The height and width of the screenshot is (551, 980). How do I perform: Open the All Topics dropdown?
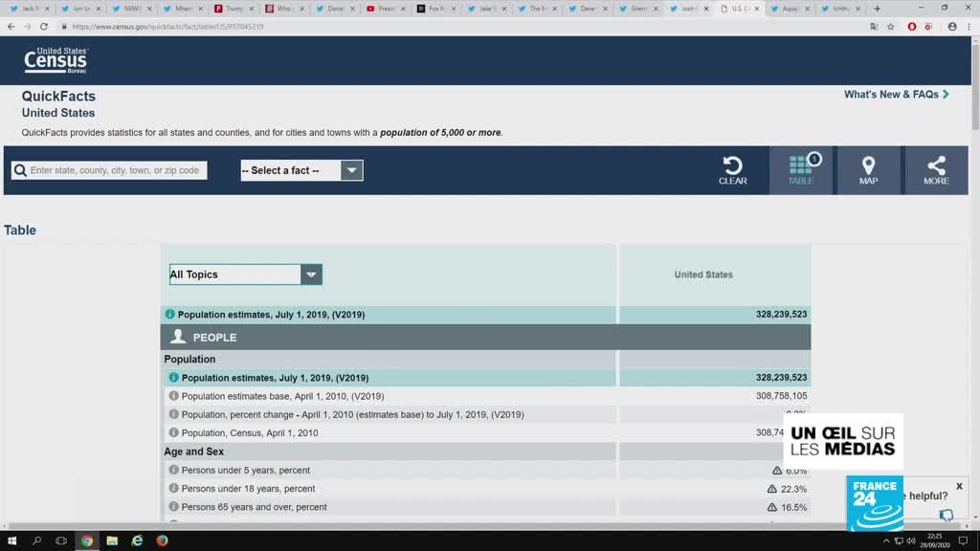click(245, 275)
